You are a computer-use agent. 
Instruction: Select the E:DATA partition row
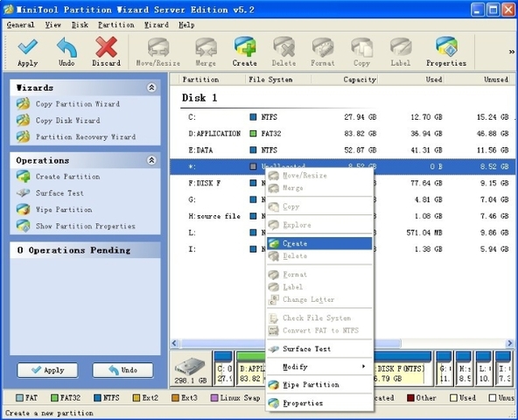click(x=343, y=150)
